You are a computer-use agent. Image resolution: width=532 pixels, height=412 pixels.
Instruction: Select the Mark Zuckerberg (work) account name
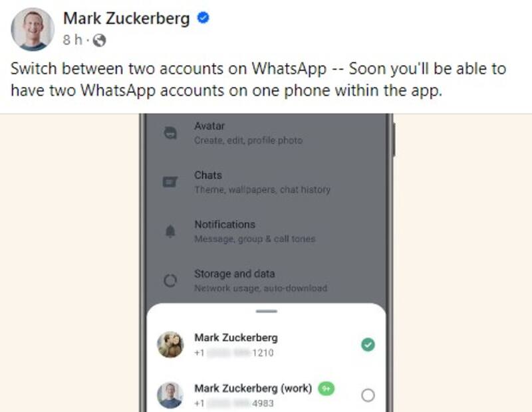253,387
